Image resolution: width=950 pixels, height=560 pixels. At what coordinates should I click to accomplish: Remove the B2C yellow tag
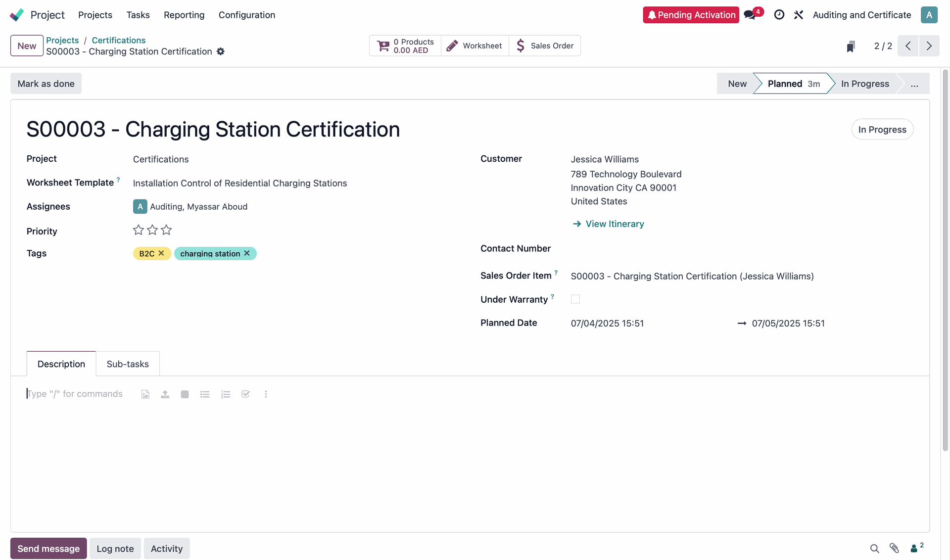[161, 253]
